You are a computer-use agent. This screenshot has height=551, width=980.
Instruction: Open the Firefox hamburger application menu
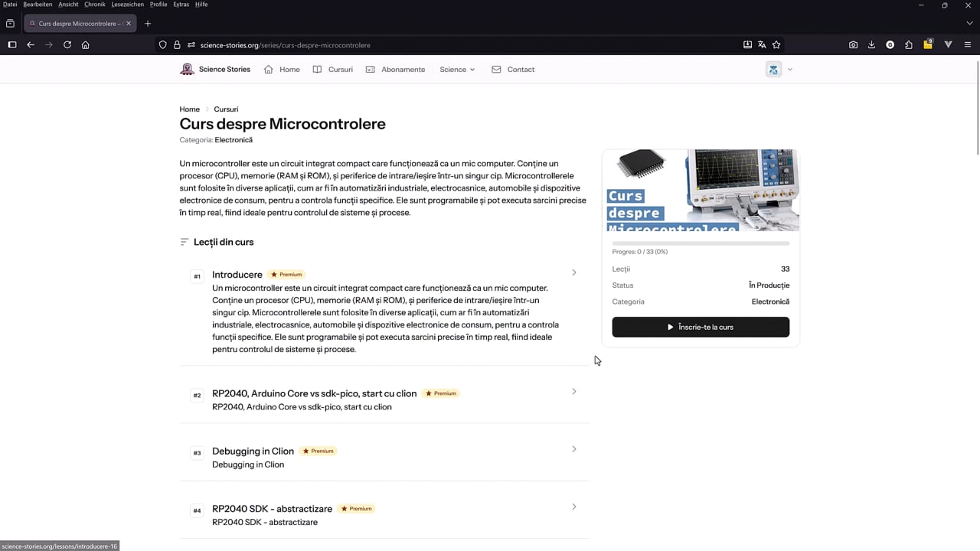point(968,45)
